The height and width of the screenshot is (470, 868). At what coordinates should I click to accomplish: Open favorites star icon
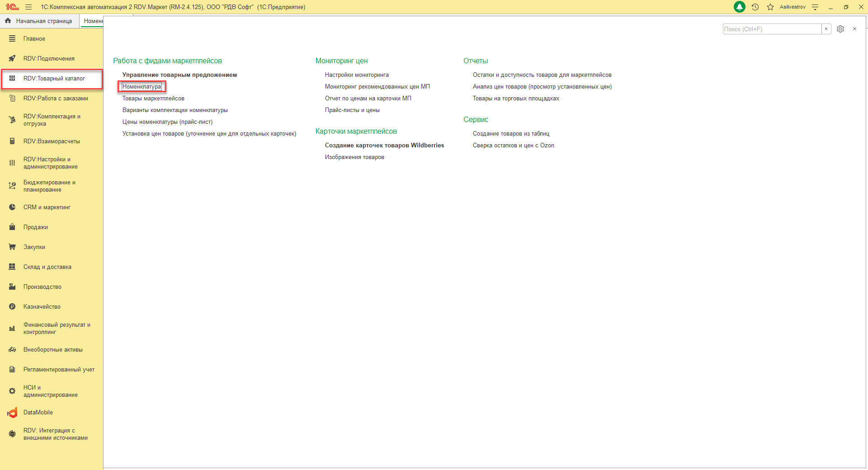pos(770,7)
